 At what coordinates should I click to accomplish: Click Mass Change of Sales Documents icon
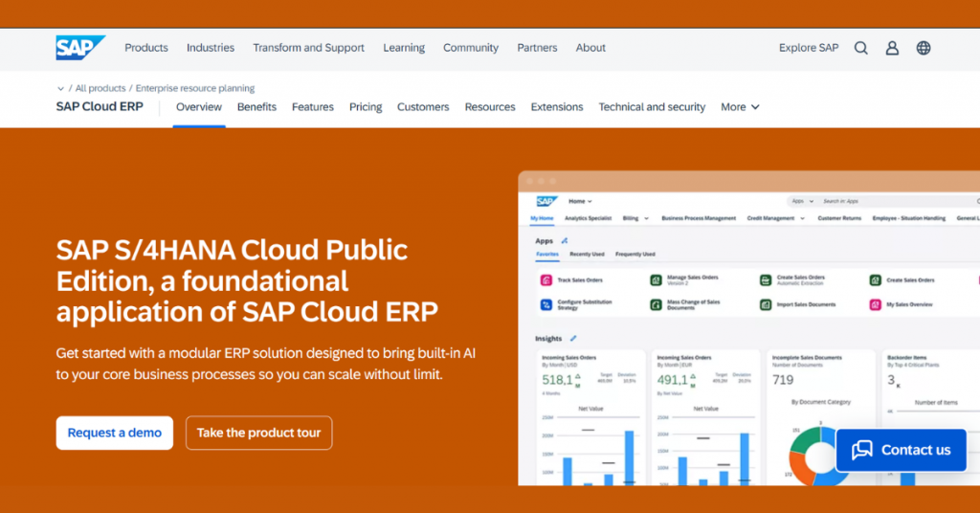pos(656,304)
